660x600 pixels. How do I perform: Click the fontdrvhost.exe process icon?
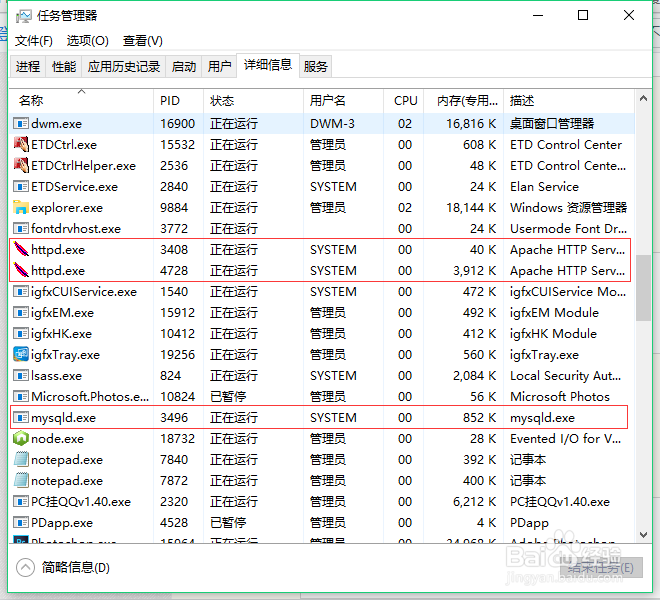pyautogui.click(x=21, y=228)
